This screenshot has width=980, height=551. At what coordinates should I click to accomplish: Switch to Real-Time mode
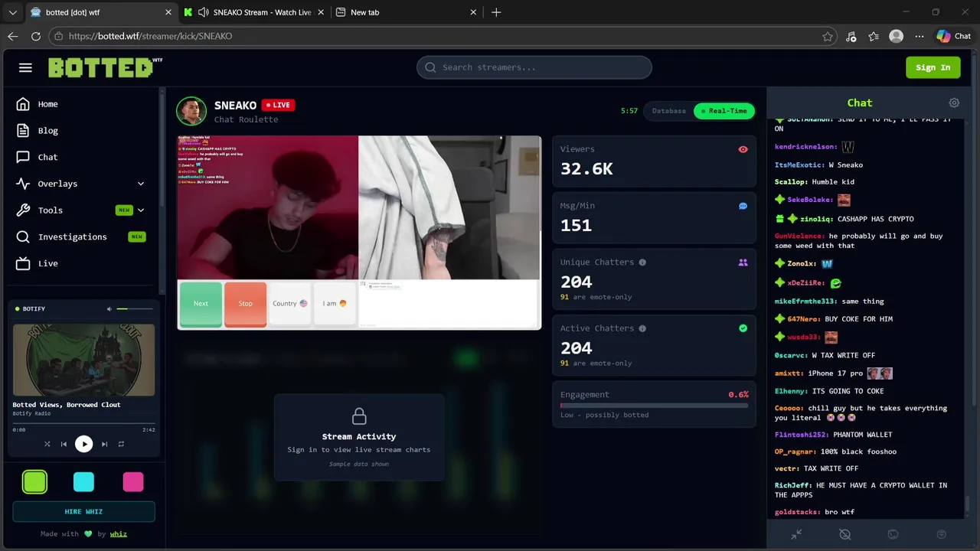(x=724, y=111)
